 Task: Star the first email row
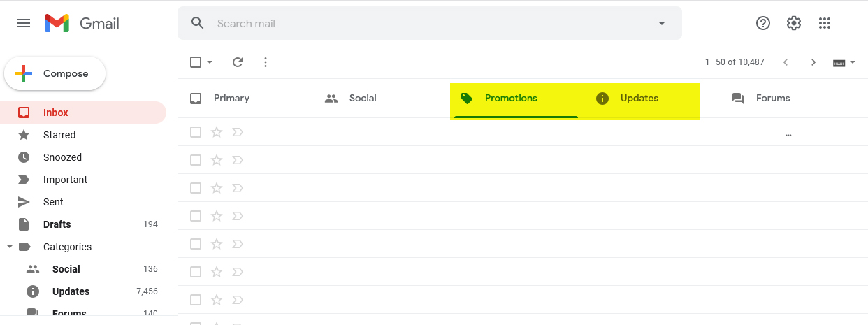217,132
